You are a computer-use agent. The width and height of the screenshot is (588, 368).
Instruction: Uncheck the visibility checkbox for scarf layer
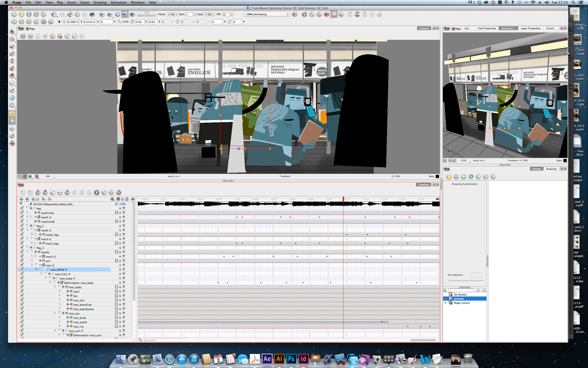[22, 291]
